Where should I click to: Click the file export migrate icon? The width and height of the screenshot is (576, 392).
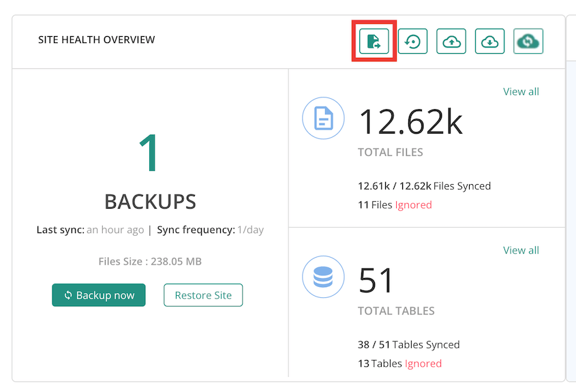pos(374,41)
